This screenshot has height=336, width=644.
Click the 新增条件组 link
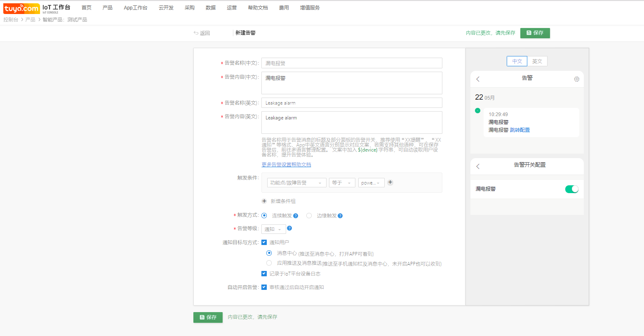pos(283,201)
